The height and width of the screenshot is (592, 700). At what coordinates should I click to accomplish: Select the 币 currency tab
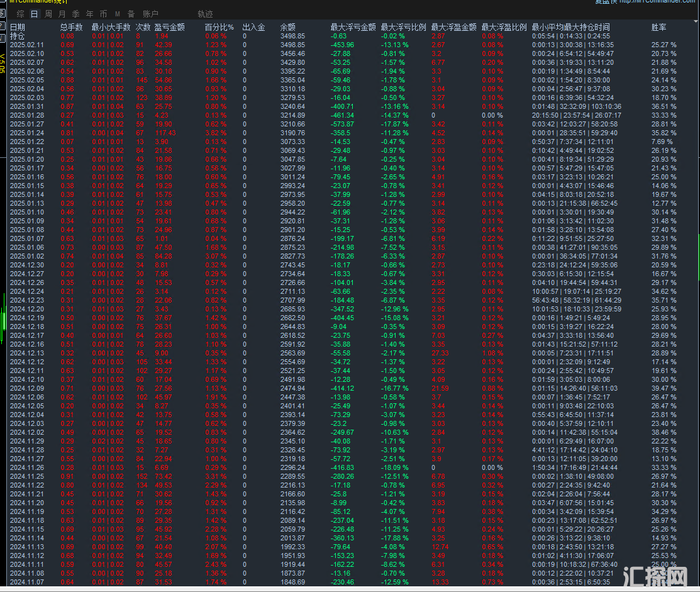(103, 14)
